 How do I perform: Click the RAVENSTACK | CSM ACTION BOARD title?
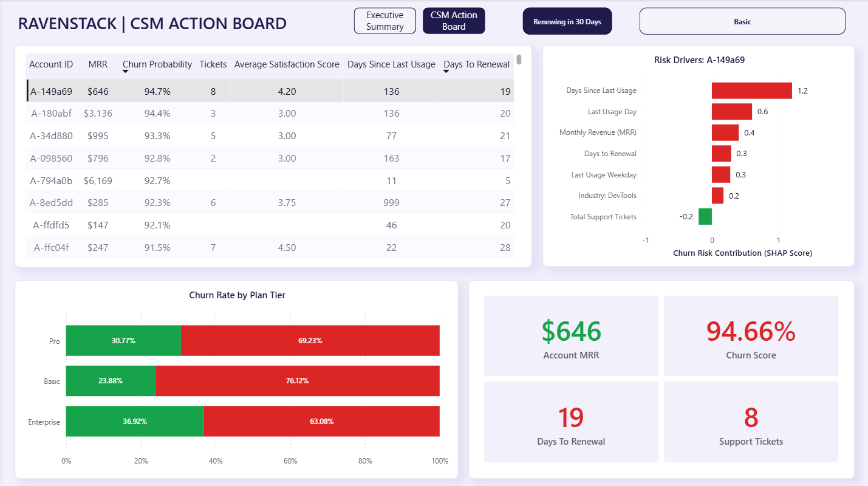(152, 24)
